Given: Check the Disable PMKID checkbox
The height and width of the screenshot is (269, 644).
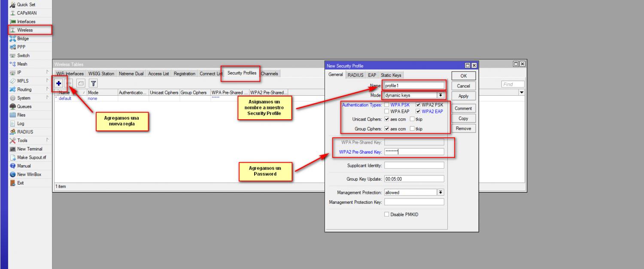Looking at the screenshot, I should (x=386, y=215).
